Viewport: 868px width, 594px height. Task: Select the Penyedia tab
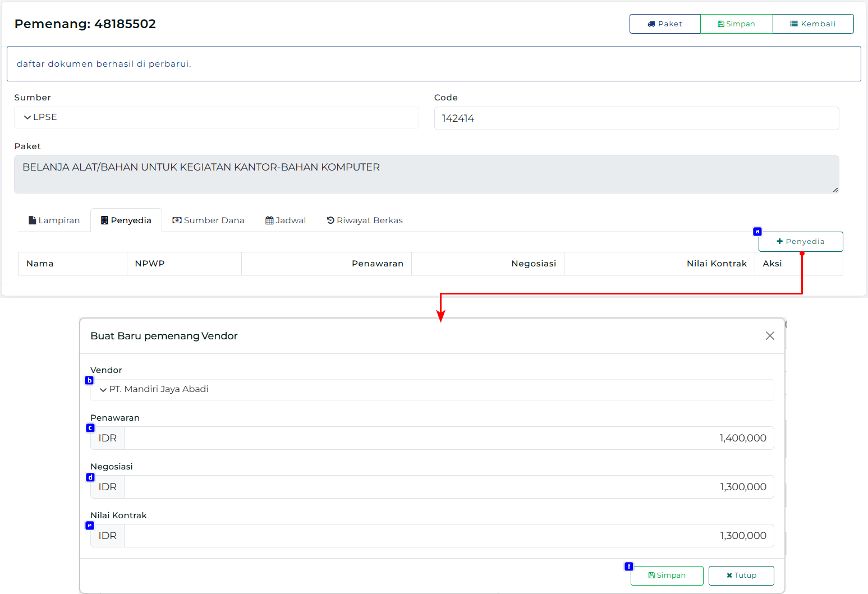tap(126, 220)
